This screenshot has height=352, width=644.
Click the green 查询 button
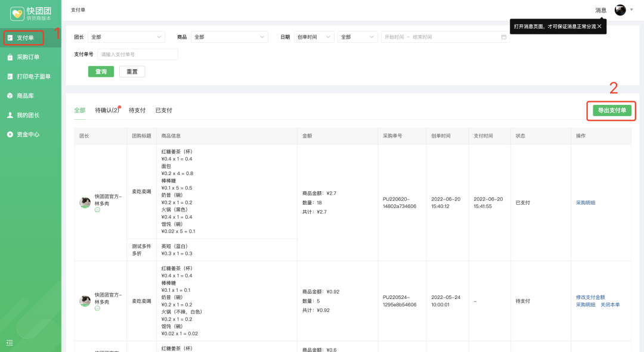(101, 71)
